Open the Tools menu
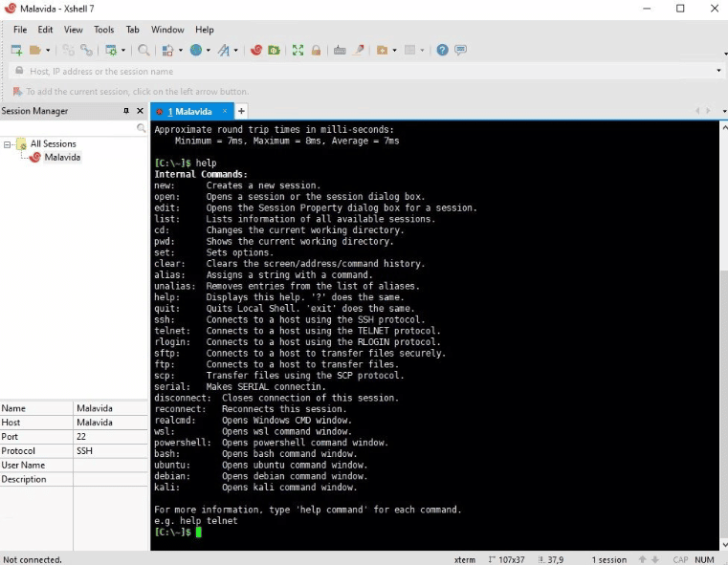Image resolution: width=728 pixels, height=565 pixels. click(x=103, y=30)
